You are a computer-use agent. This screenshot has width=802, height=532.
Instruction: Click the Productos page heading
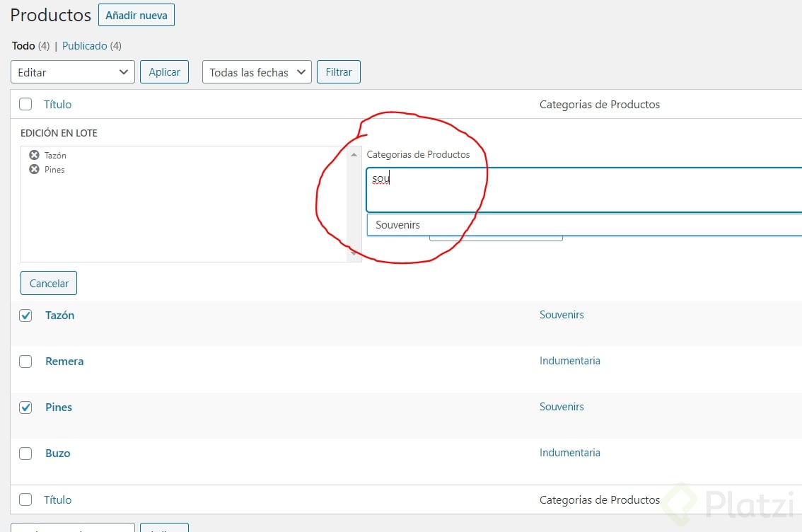[x=51, y=15]
